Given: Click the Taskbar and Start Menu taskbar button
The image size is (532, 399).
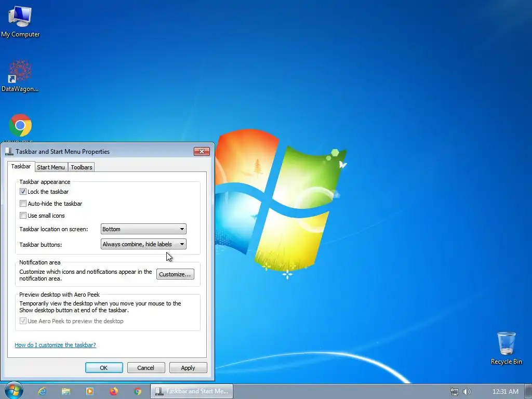Looking at the screenshot, I should pos(192,391).
